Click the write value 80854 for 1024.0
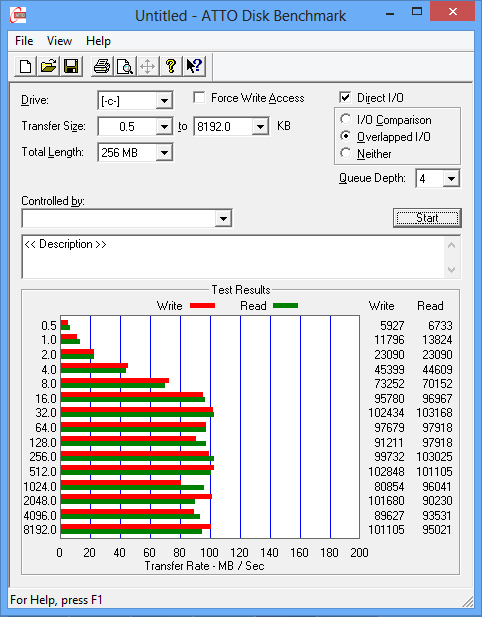Image resolution: width=482 pixels, height=617 pixels. (389, 487)
